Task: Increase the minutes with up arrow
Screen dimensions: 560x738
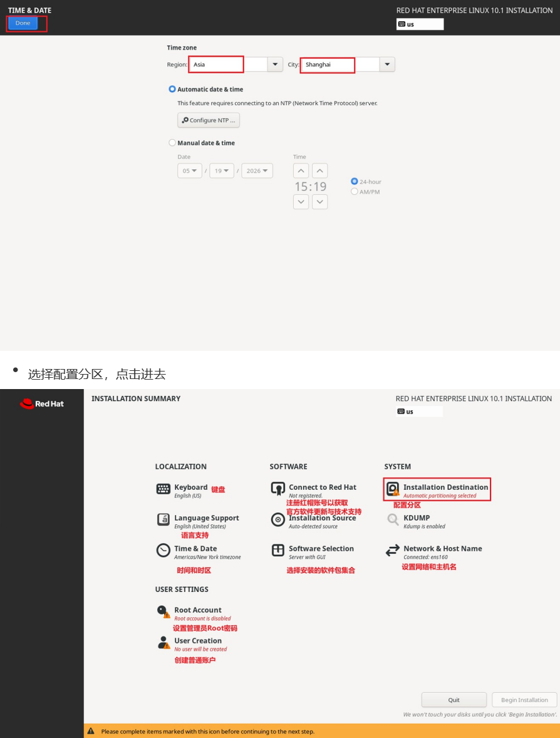Action: [x=320, y=170]
